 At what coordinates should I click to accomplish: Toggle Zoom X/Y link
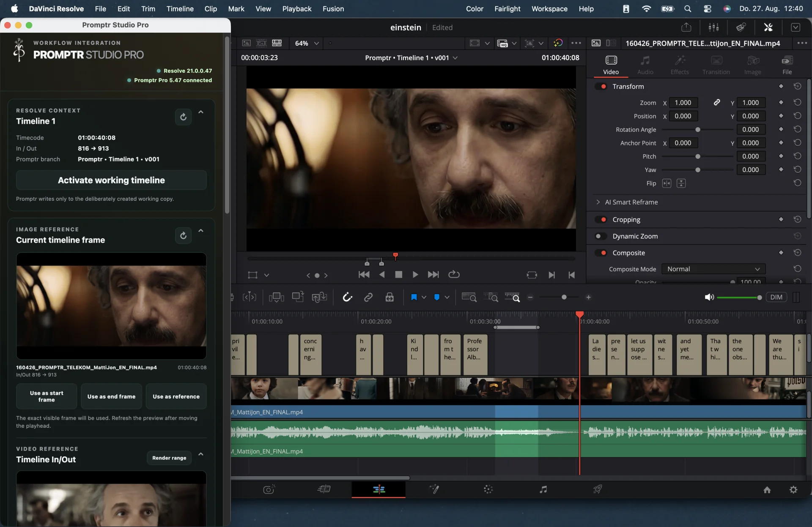click(717, 103)
